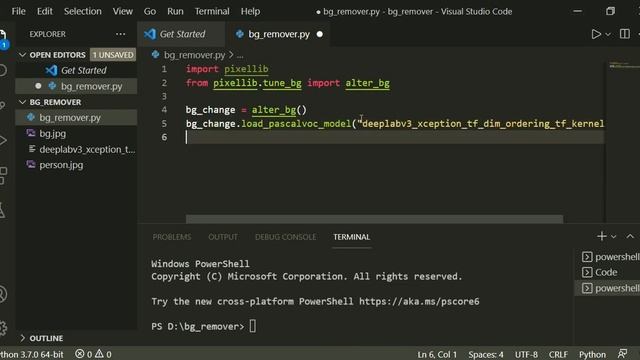This screenshot has height=360, width=640.
Task: Change encoding via UTF-8 status item
Action: [x=526, y=354]
